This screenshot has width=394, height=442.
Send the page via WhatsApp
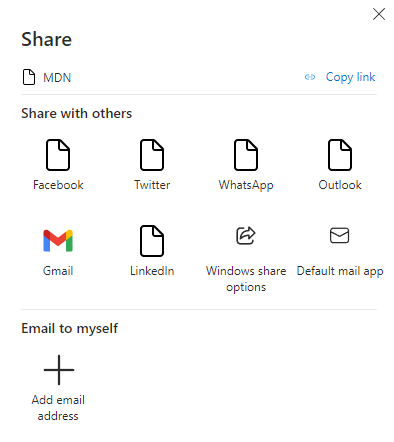click(x=246, y=165)
